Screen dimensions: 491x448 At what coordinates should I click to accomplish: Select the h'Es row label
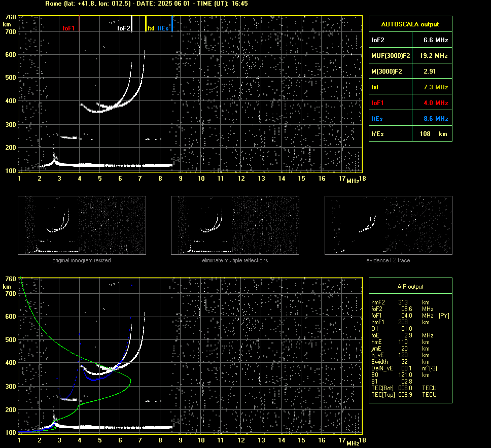[x=377, y=134]
